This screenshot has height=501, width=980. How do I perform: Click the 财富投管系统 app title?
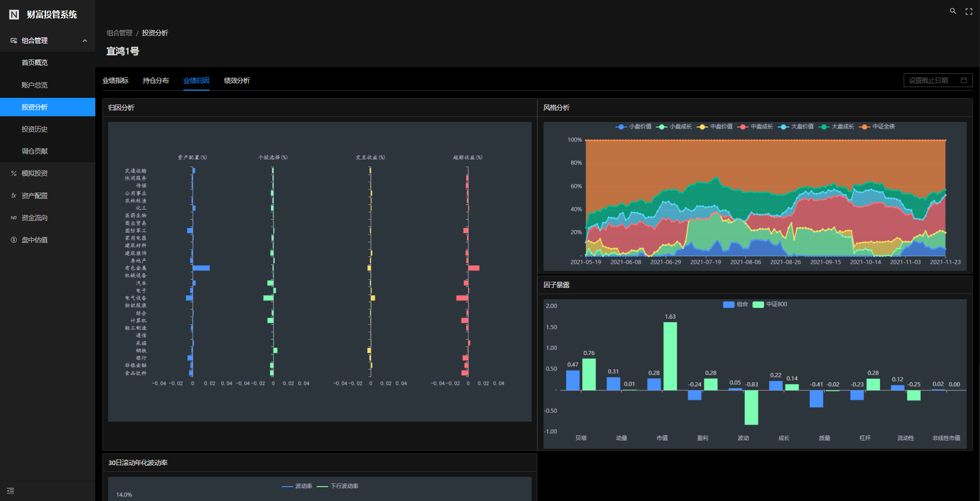(x=52, y=15)
